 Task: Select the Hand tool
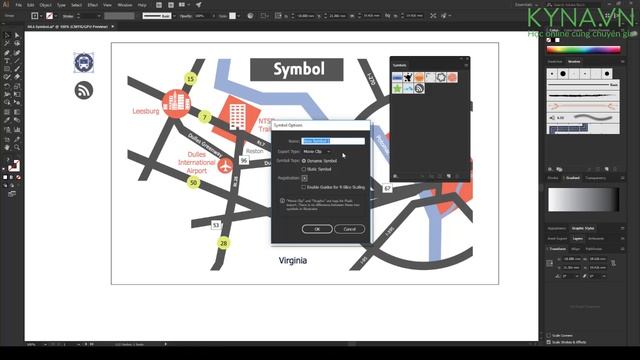(x=7, y=147)
